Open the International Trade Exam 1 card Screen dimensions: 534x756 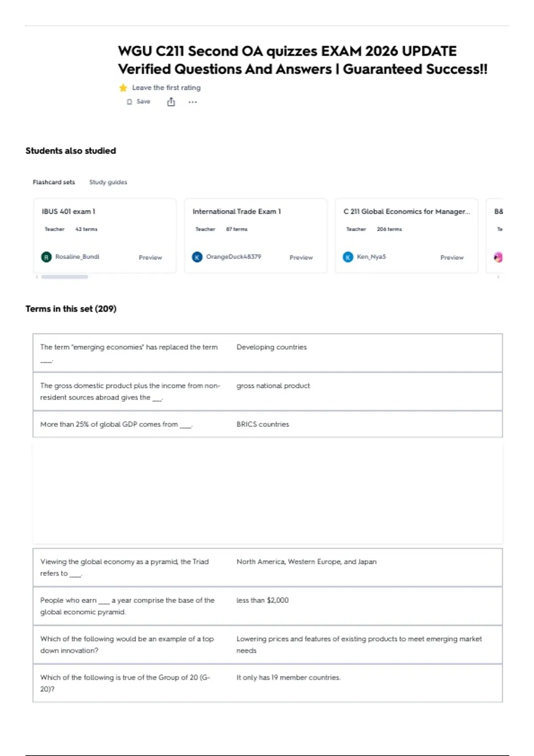click(256, 235)
